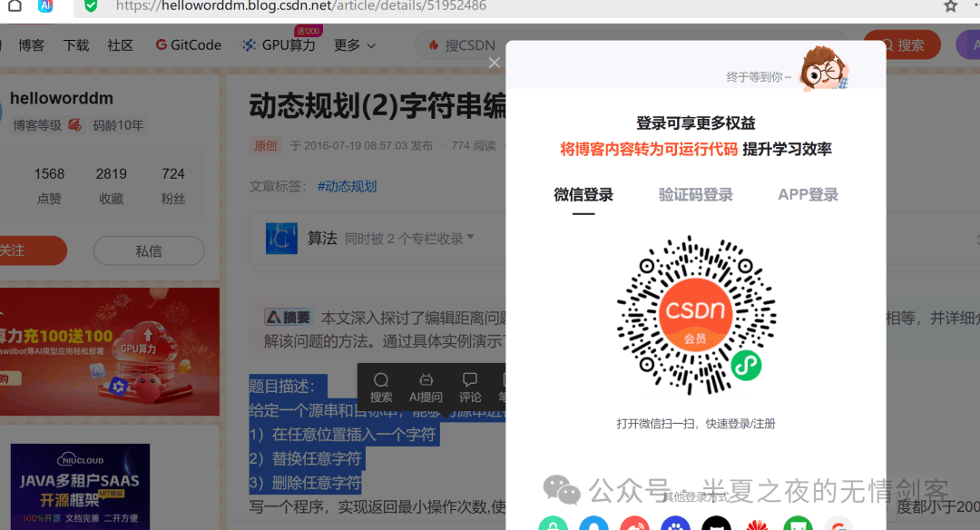Select the 微信登录 tab
Viewport: 980px width, 530px height.
tap(583, 194)
